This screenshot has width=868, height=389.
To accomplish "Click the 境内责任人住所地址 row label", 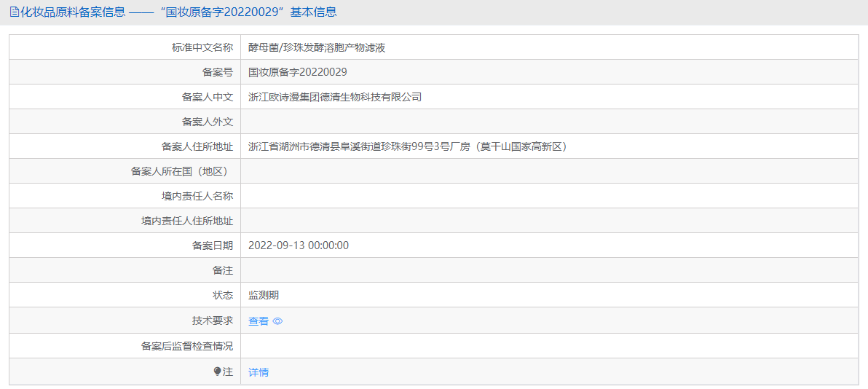I will tap(188, 221).
